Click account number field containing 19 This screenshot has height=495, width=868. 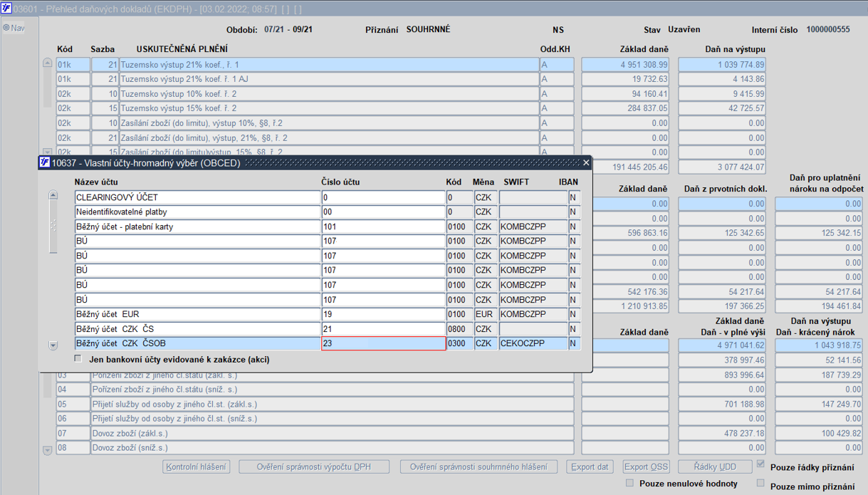(x=383, y=314)
